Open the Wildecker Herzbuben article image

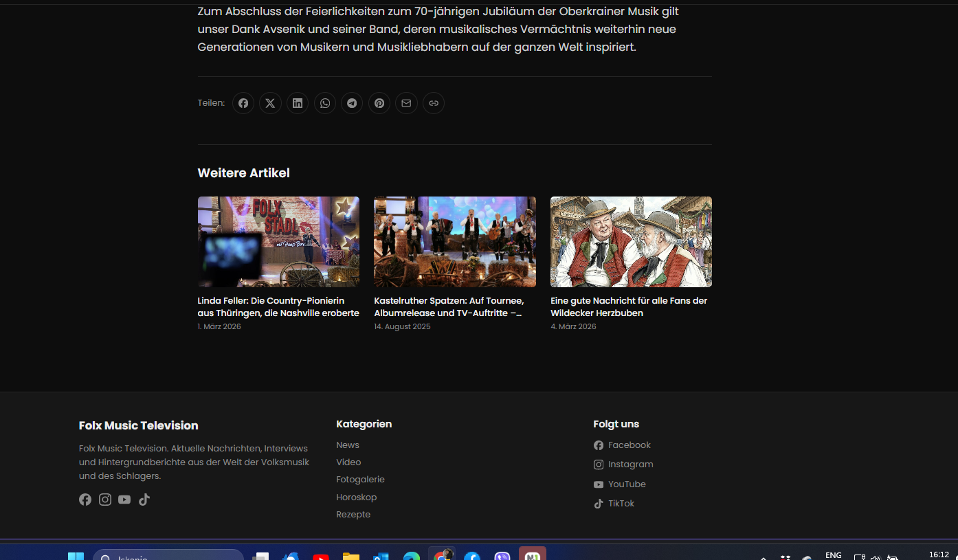pos(631,242)
